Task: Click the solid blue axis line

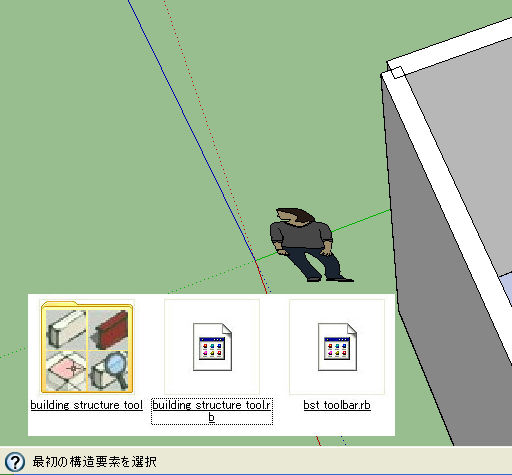Action: pos(190,127)
